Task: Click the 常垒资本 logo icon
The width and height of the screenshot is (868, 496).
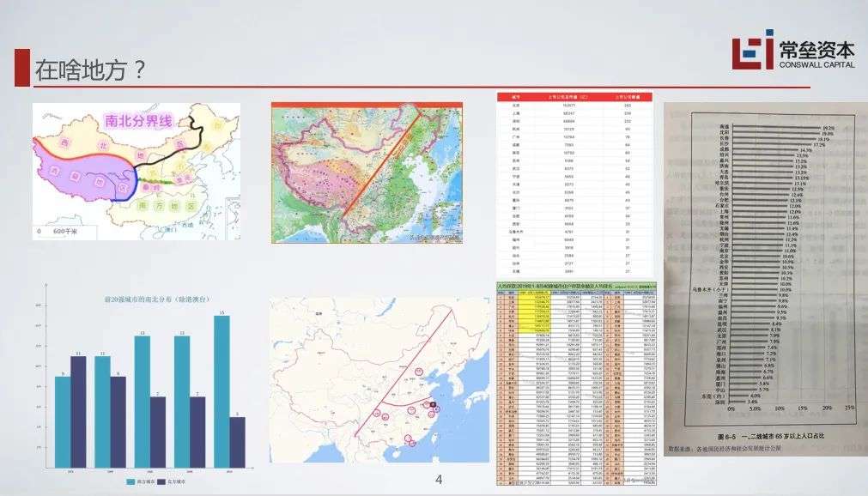Action: (752, 51)
